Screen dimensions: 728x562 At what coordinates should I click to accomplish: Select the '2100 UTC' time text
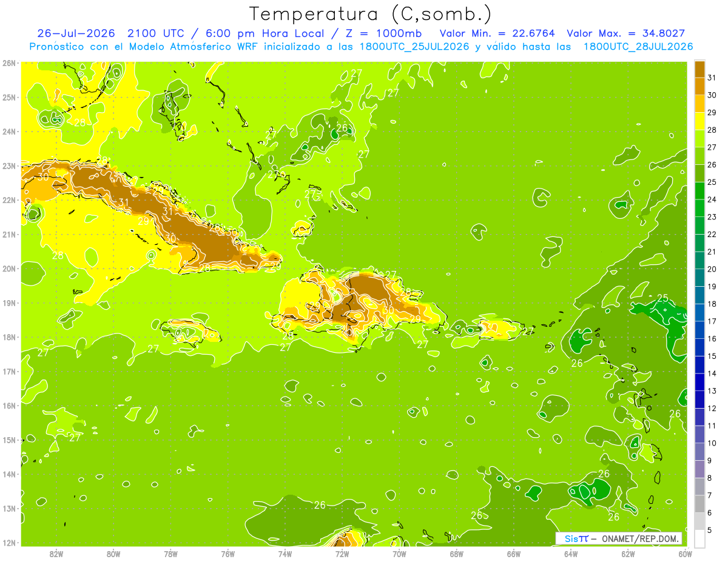point(157,33)
